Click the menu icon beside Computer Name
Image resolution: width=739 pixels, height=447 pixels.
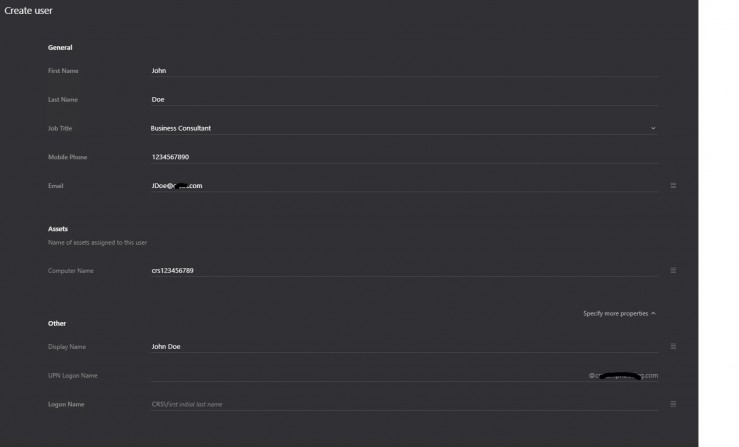[673, 271]
